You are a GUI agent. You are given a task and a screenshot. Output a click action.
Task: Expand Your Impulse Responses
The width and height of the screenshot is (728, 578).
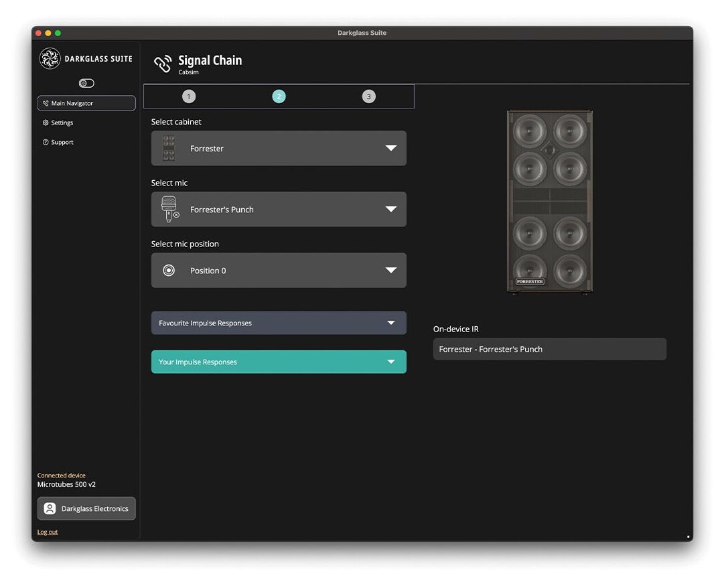point(279,362)
